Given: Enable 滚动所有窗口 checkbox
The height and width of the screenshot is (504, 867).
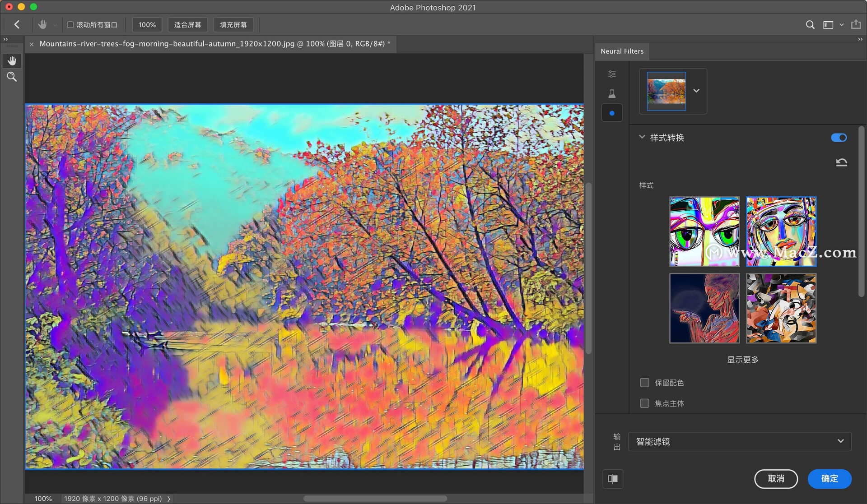Looking at the screenshot, I should coord(70,25).
